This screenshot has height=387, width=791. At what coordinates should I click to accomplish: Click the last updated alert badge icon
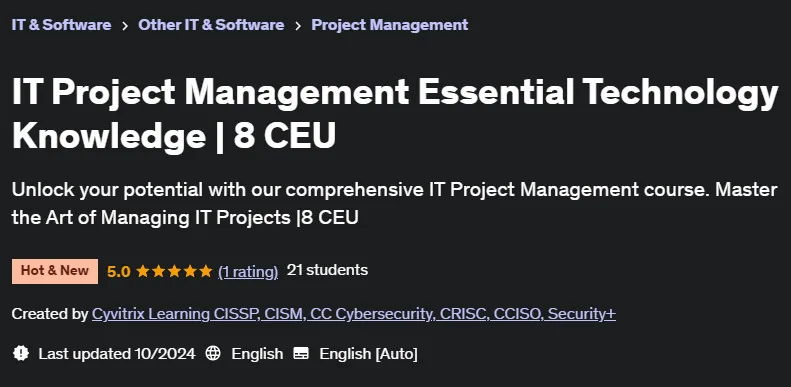point(21,353)
